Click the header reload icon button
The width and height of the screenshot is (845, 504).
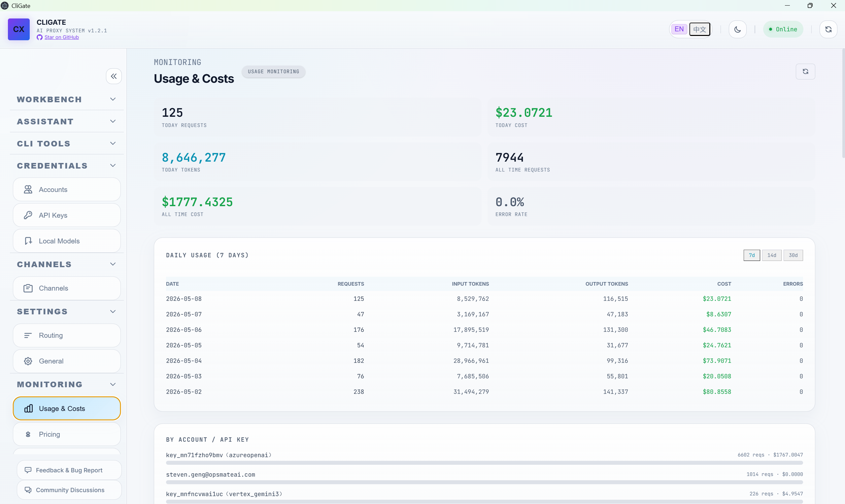(828, 29)
